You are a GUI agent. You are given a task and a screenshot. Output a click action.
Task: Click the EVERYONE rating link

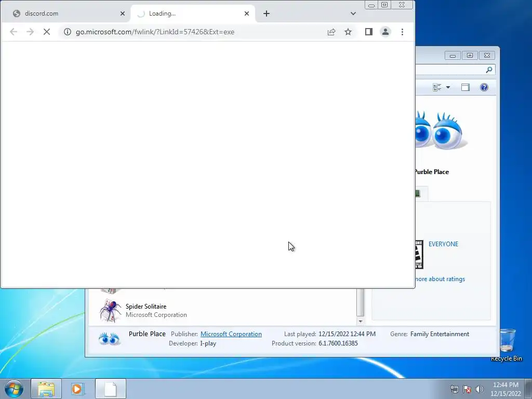[x=443, y=244]
